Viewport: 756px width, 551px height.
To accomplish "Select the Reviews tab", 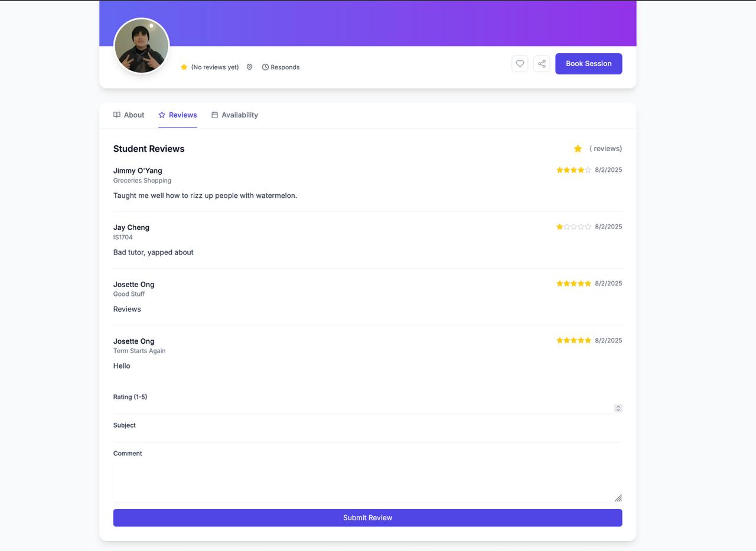I will pyautogui.click(x=178, y=115).
